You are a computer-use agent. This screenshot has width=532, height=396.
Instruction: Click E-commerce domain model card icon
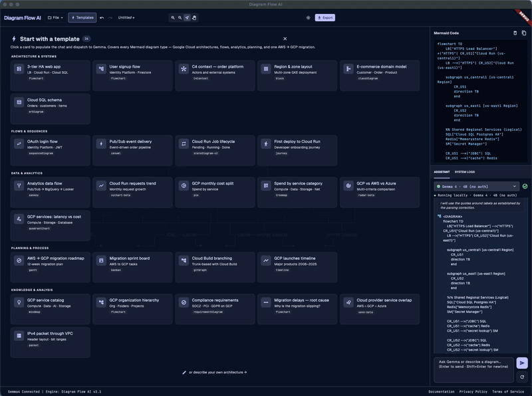348,69
